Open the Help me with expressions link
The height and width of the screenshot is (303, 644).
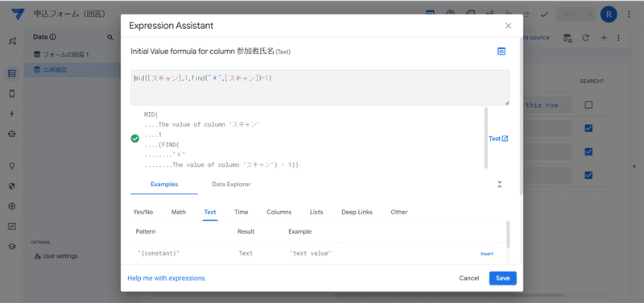tap(166, 278)
